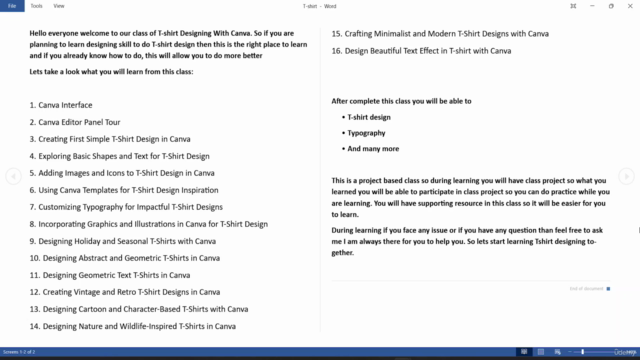This screenshot has width=640, height=360.
Task: Open the View menu
Action: point(59,6)
